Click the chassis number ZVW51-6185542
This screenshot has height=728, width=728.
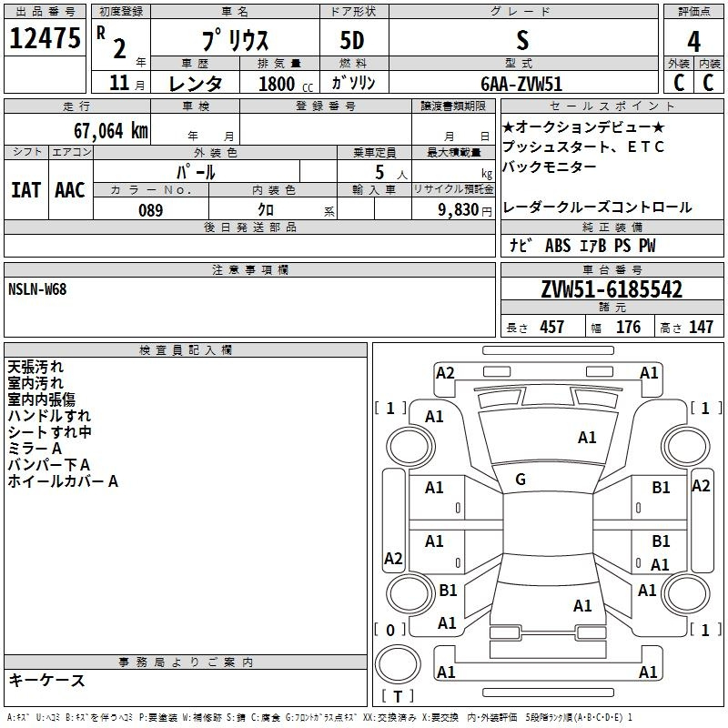click(612, 290)
